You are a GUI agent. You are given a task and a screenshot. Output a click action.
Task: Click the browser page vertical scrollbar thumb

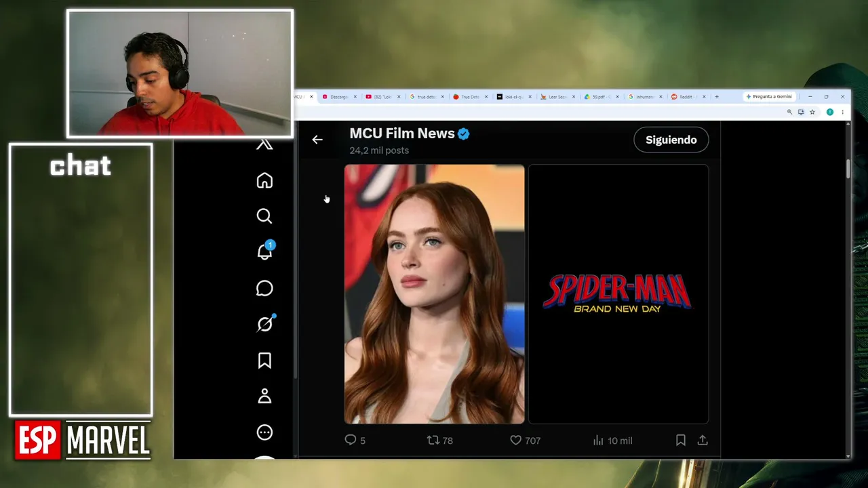848,169
